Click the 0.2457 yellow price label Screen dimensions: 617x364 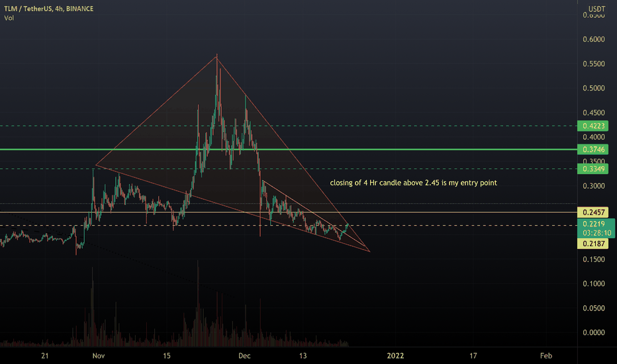(x=593, y=212)
